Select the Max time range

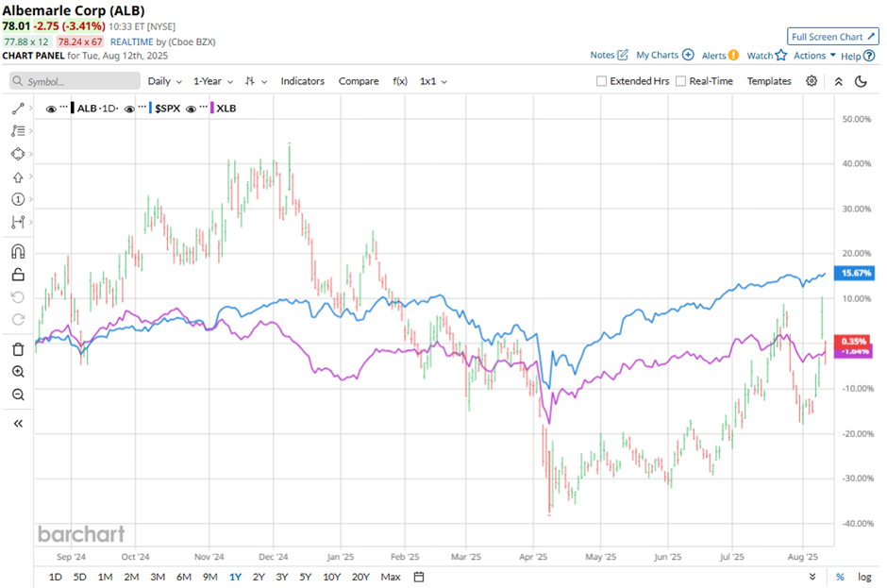(x=391, y=577)
